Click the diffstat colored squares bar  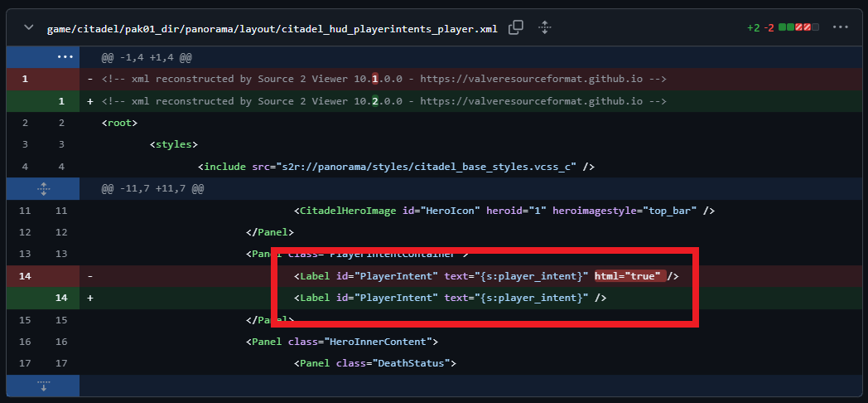point(798,27)
